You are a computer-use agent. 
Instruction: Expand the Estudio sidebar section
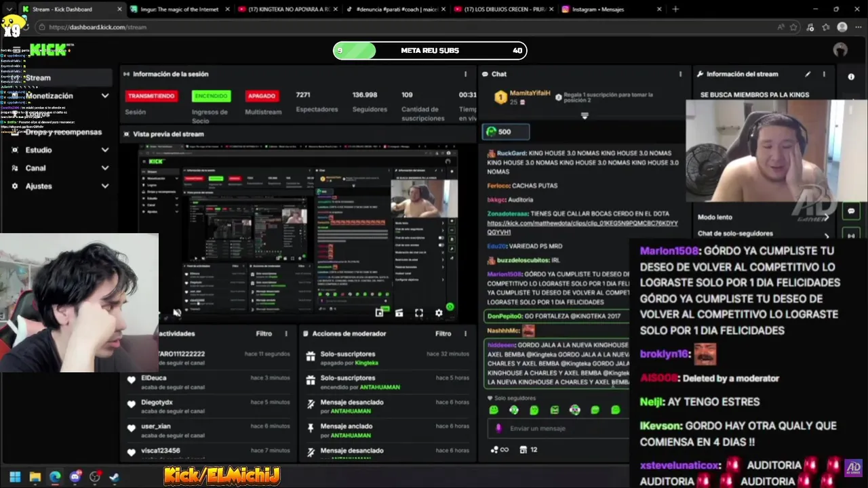click(x=104, y=150)
